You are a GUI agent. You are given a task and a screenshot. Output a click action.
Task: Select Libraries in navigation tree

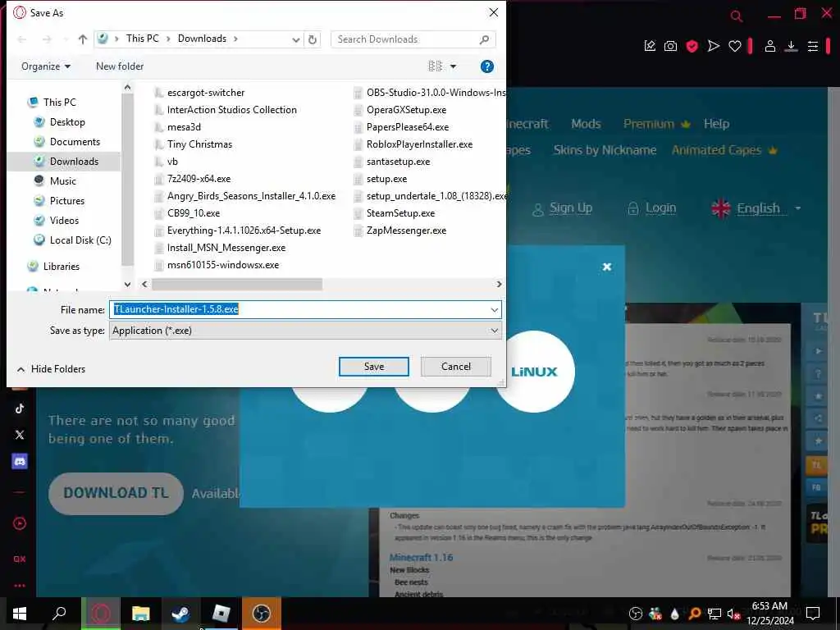(61, 267)
